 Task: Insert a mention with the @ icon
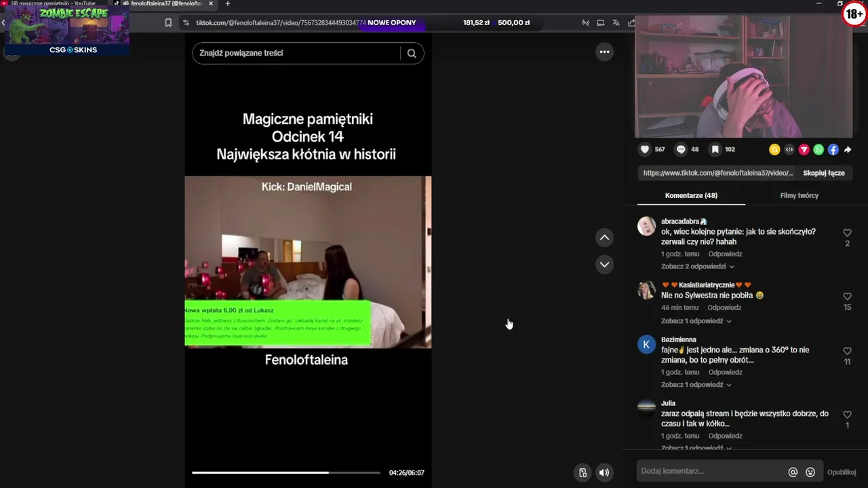click(793, 472)
